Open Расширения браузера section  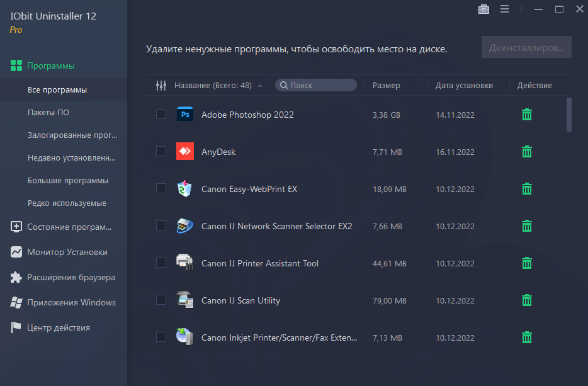pyautogui.click(x=71, y=277)
